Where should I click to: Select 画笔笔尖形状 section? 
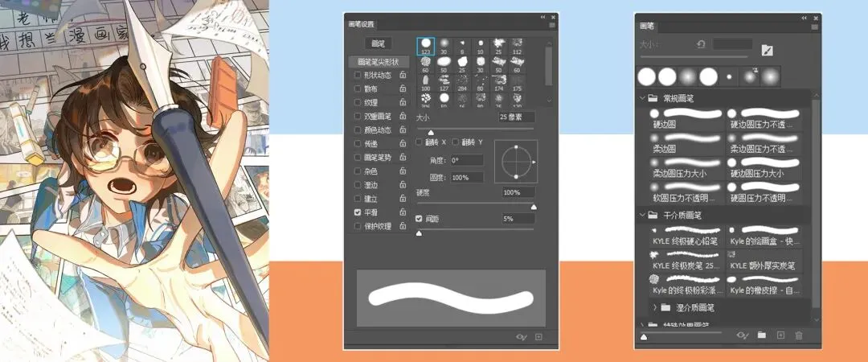(379, 61)
